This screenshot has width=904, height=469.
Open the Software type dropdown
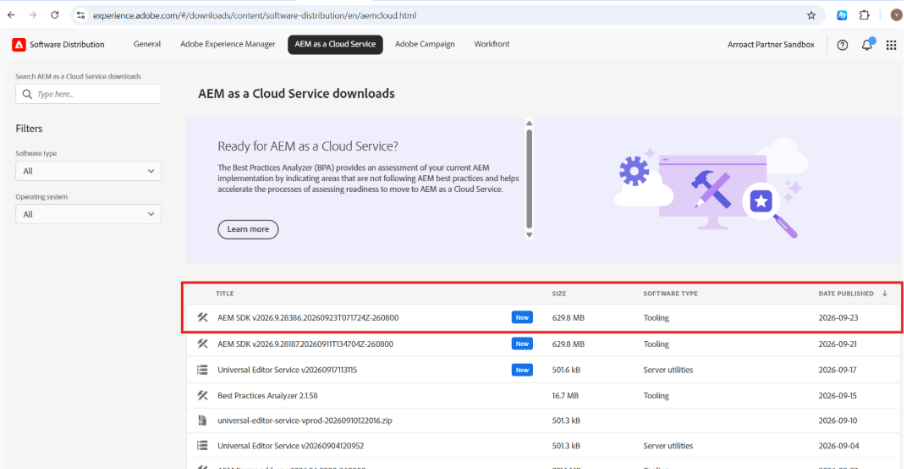click(x=88, y=171)
